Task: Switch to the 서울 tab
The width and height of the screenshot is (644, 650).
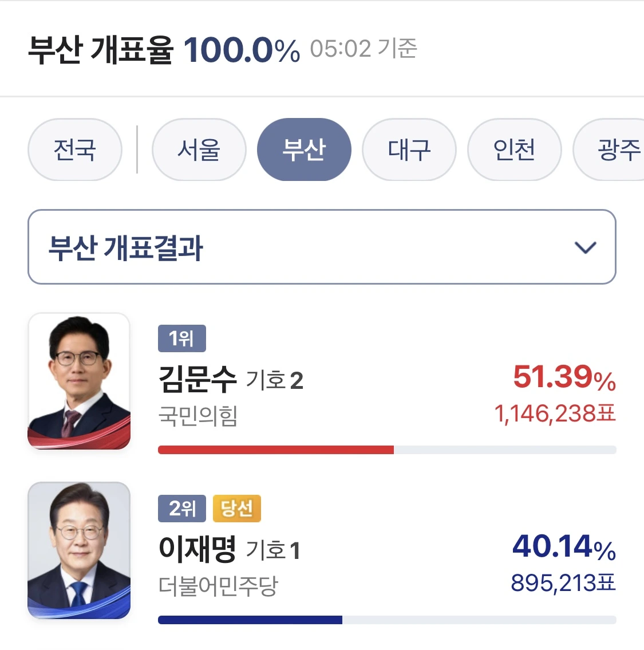Action: click(199, 150)
